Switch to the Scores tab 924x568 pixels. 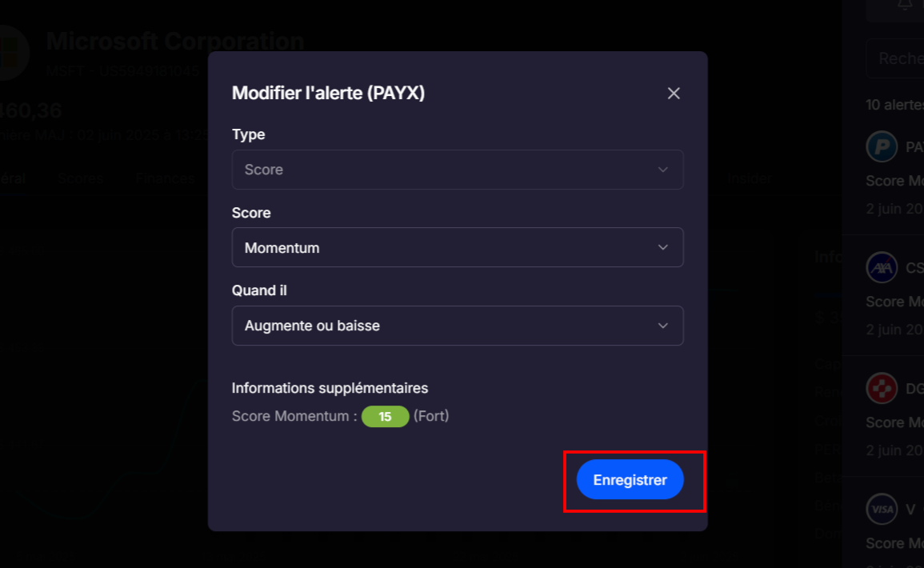[x=80, y=178]
